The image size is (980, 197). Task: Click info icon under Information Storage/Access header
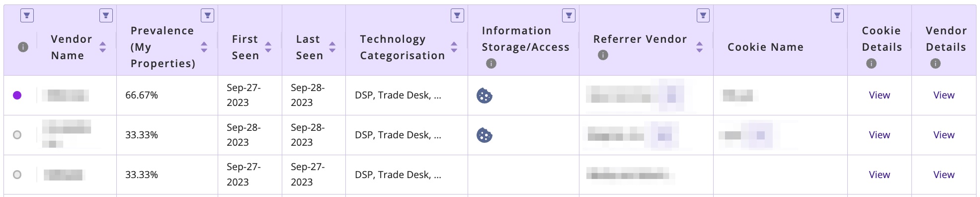(491, 63)
